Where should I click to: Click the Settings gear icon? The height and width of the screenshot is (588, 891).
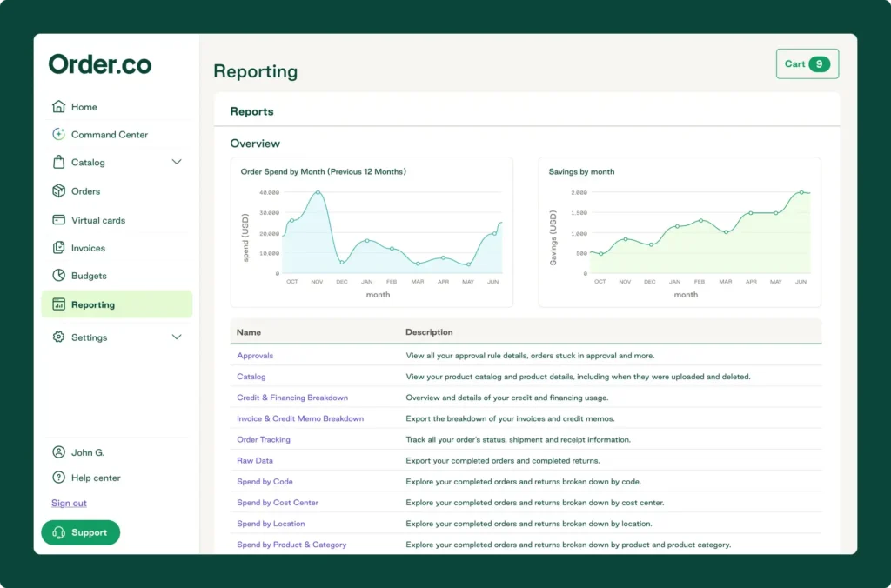(x=59, y=337)
